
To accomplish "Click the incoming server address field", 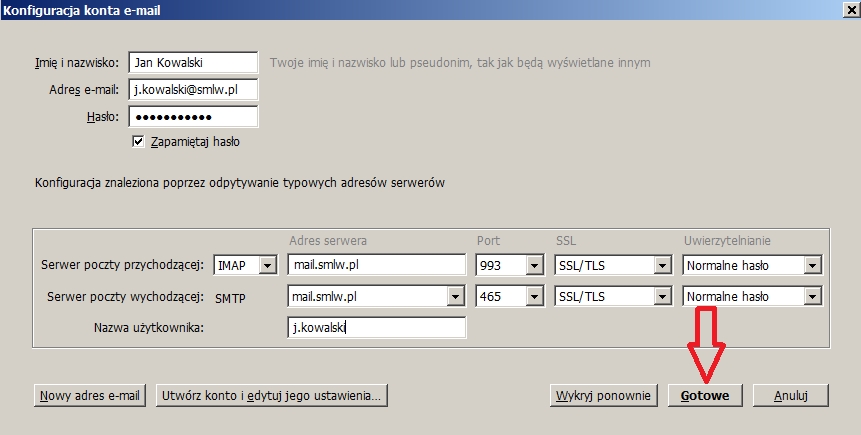I will pyautogui.click(x=377, y=266).
